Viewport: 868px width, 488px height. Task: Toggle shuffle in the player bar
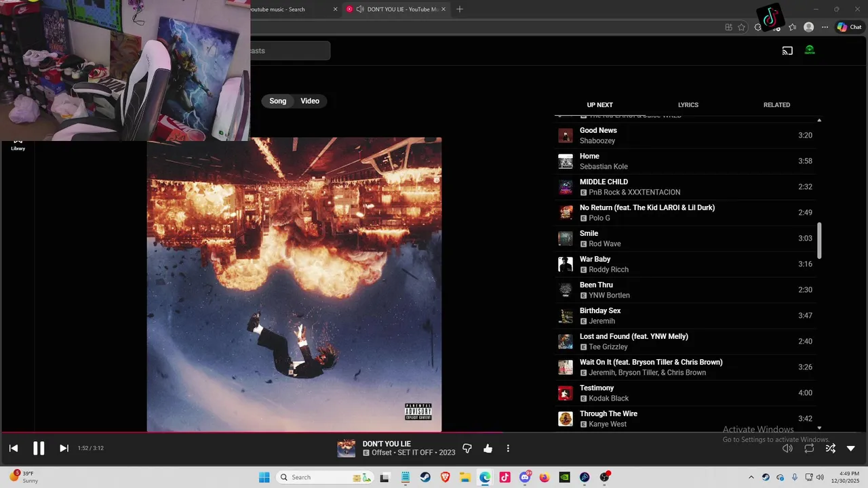(x=830, y=448)
